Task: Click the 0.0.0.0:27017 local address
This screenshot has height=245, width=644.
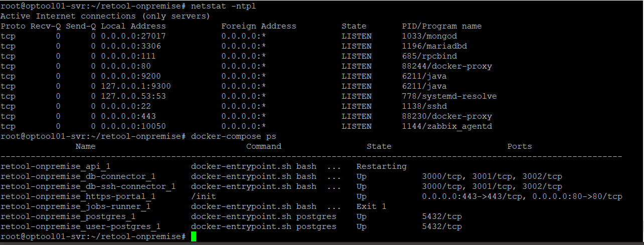Action: [133, 36]
